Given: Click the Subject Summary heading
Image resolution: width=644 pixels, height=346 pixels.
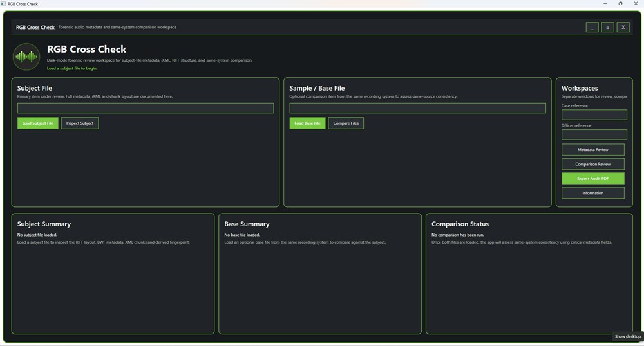Looking at the screenshot, I should point(44,224).
